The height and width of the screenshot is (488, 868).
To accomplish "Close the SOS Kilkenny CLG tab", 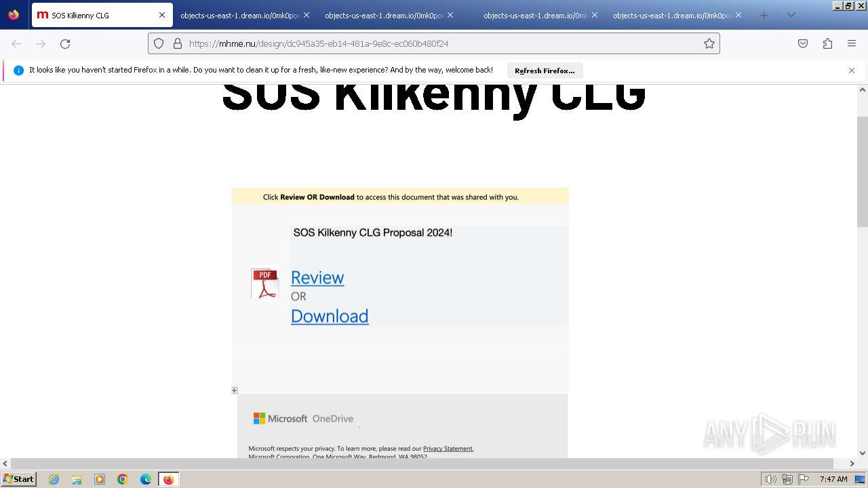I will pos(162,15).
